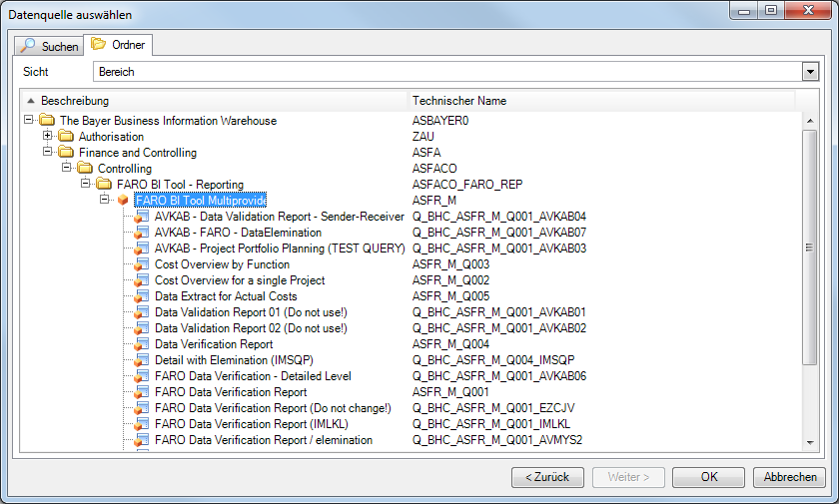The width and height of the screenshot is (839, 504).
Task: Click the tree list scrollbar thumb
Action: (810, 248)
